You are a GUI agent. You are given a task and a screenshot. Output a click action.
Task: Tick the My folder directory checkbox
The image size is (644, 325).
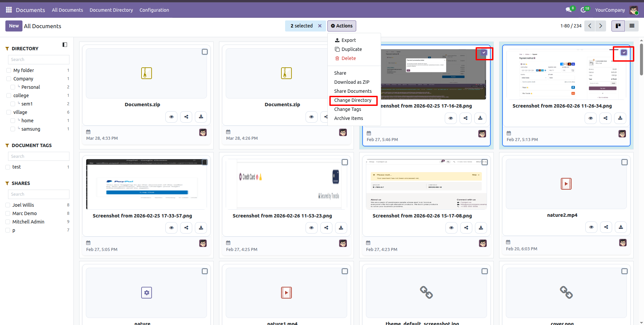click(9, 70)
